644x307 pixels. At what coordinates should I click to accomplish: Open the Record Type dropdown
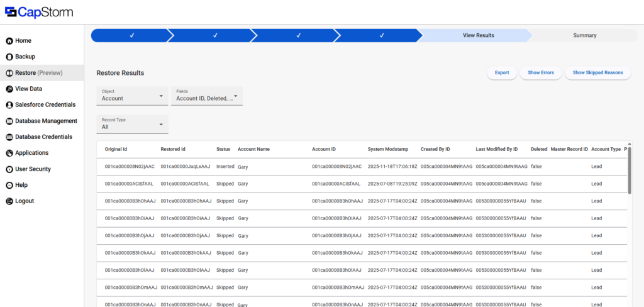coord(132,124)
